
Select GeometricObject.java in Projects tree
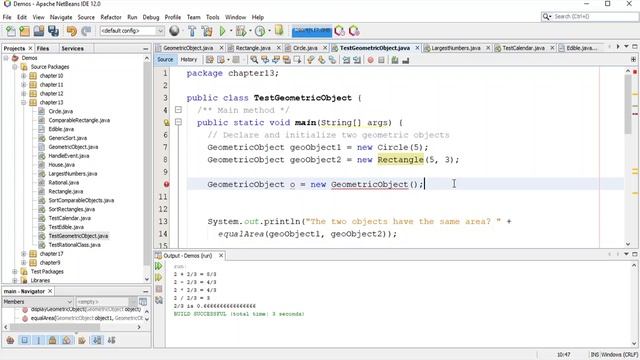point(73,147)
